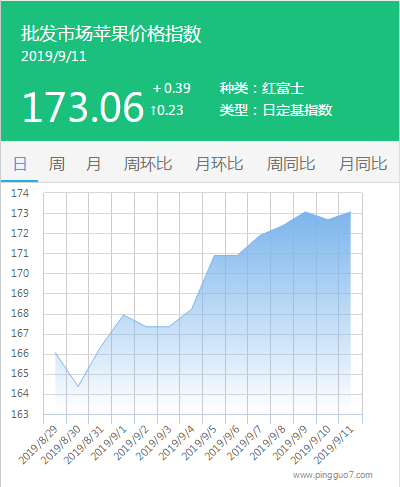This screenshot has height=487, width=400.
Task: Show the 周环比 chart tab
Action: tap(148, 164)
